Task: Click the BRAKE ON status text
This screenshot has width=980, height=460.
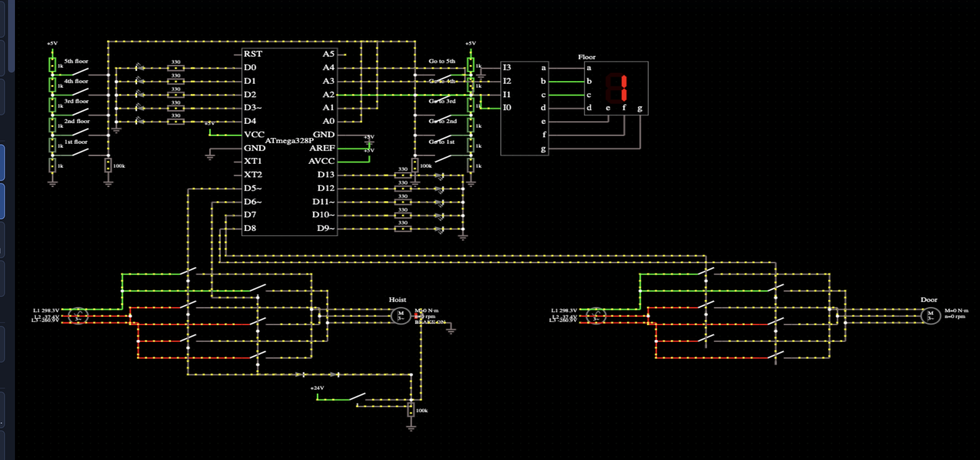Action: 430,322
